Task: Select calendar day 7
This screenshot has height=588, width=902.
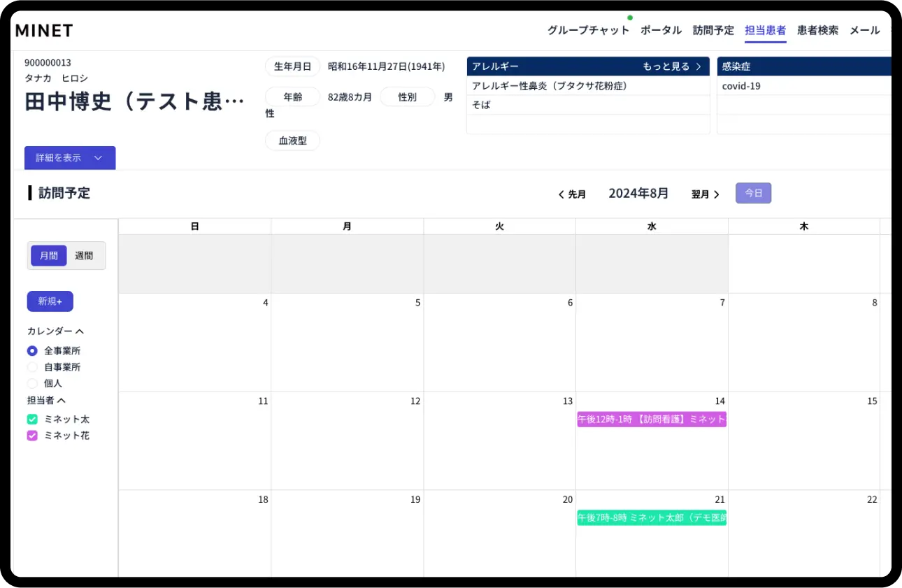Action: tap(652, 343)
